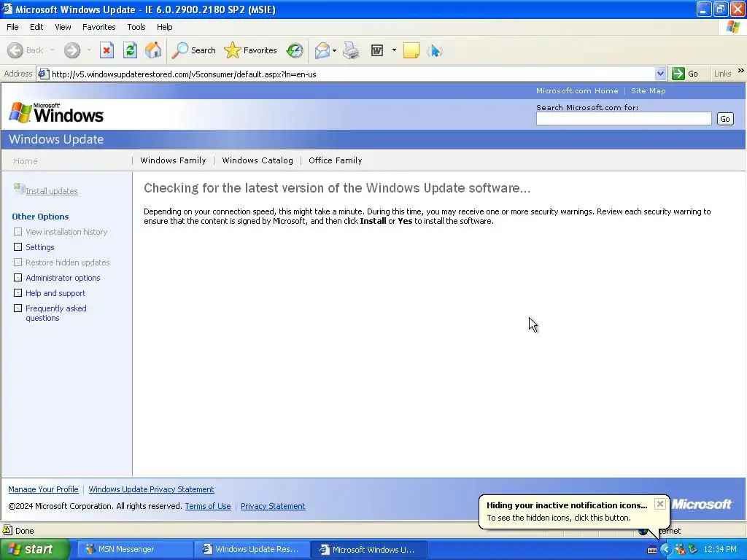Image resolution: width=747 pixels, height=560 pixels.
Task: Click the Search Microsoft.com text box
Action: click(624, 119)
